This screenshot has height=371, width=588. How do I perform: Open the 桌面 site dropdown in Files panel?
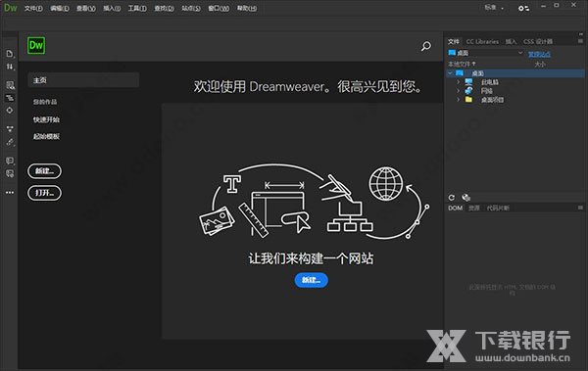click(x=486, y=53)
